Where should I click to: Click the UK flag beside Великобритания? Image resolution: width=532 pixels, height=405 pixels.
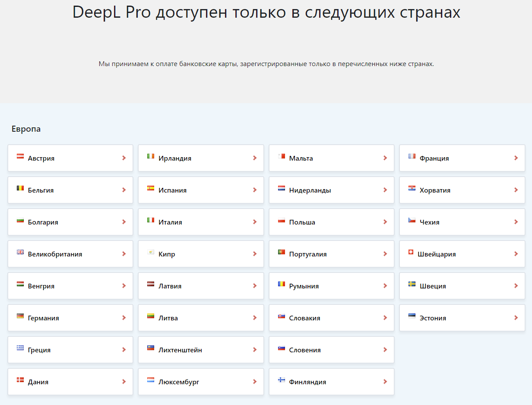pyautogui.click(x=20, y=252)
